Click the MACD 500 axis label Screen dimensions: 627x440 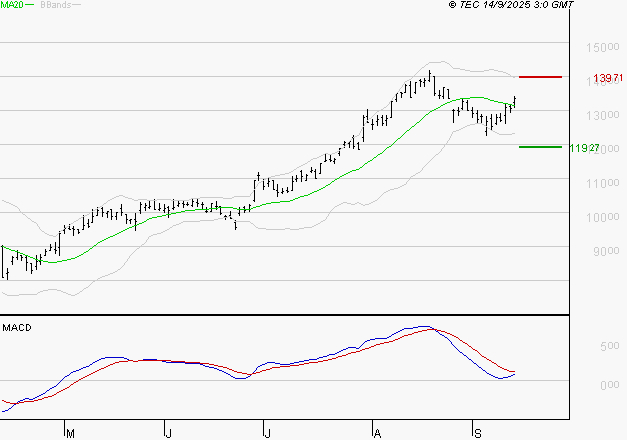point(609,346)
